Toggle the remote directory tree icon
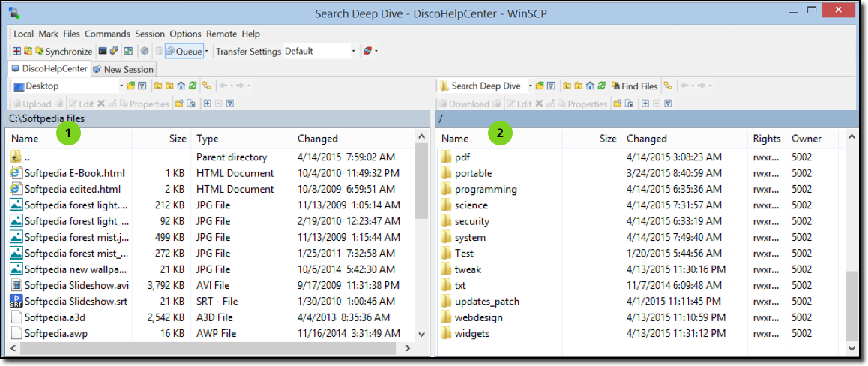The image size is (868, 366). [x=668, y=85]
